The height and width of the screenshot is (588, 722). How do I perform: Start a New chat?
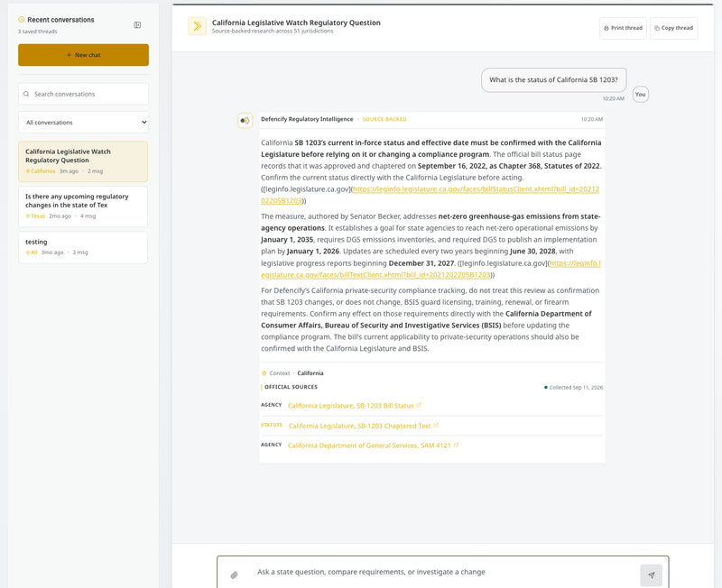pyautogui.click(x=83, y=55)
